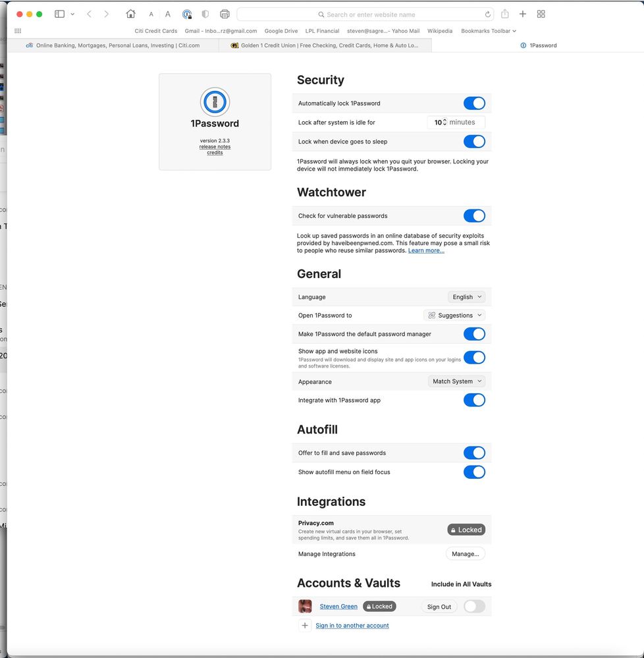Image resolution: width=644 pixels, height=658 pixels.
Task: Open the sidebar options chevron menu
Action: pyautogui.click(x=72, y=14)
